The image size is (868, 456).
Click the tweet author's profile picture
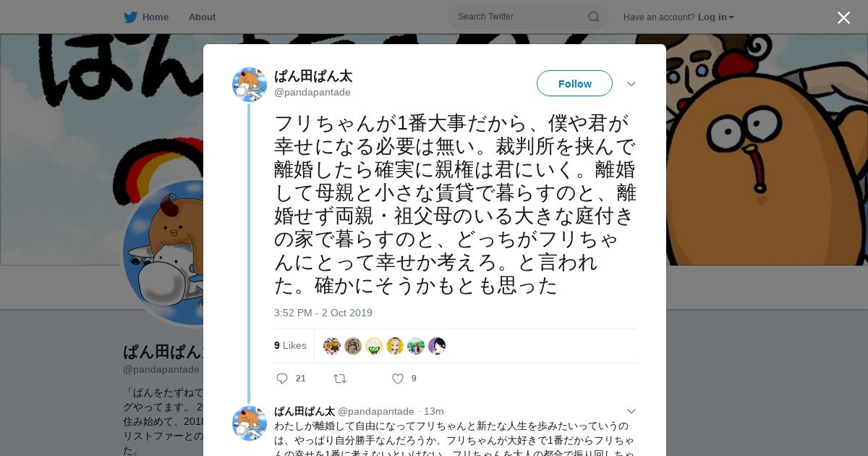[x=250, y=85]
